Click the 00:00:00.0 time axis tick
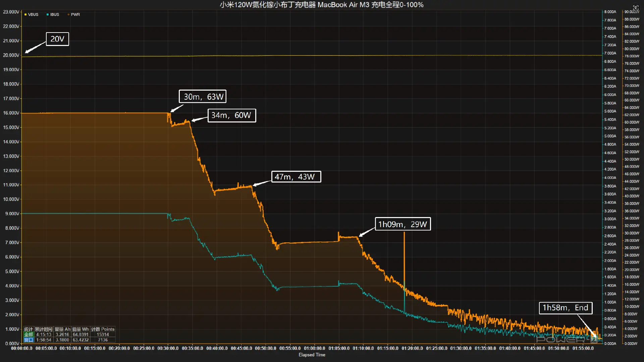 pyautogui.click(x=22, y=348)
